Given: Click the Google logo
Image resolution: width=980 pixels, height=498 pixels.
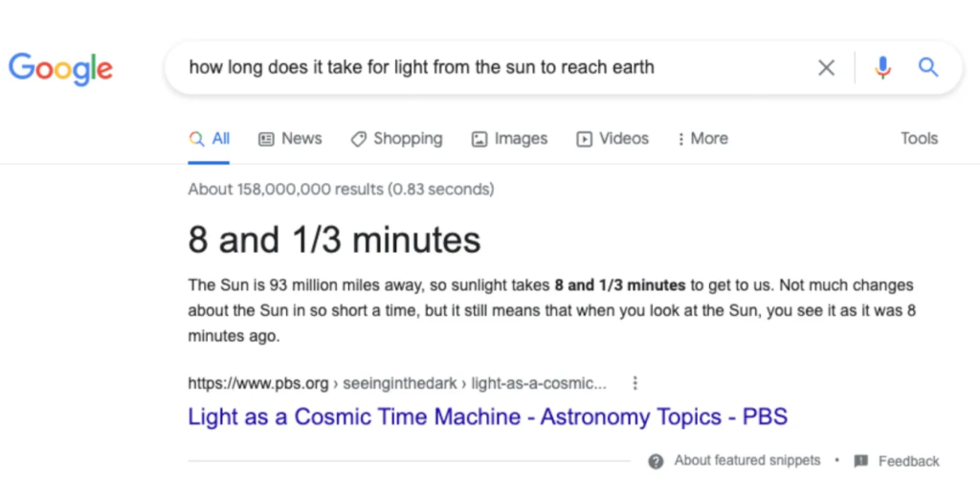Looking at the screenshot, I should pos(60,68).
